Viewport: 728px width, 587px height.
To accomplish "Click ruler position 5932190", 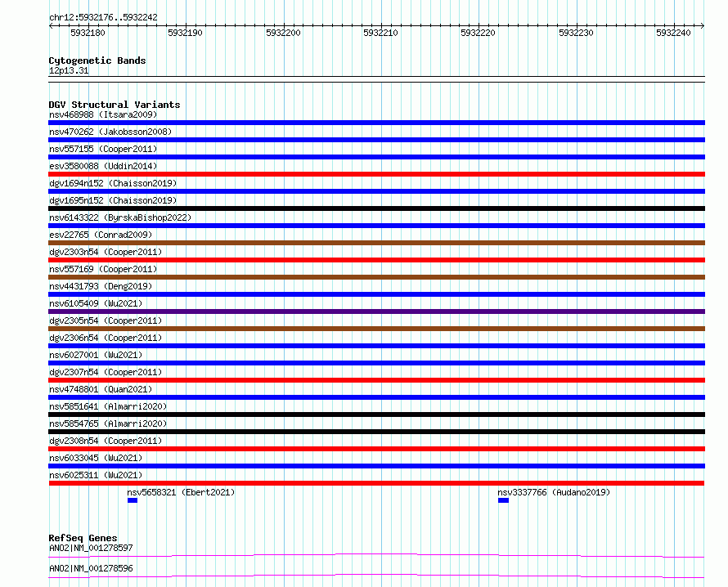I will [185, 33].
